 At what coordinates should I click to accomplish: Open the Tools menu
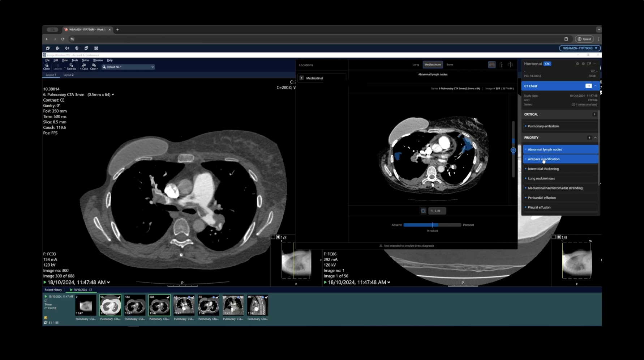coord(74,60)
